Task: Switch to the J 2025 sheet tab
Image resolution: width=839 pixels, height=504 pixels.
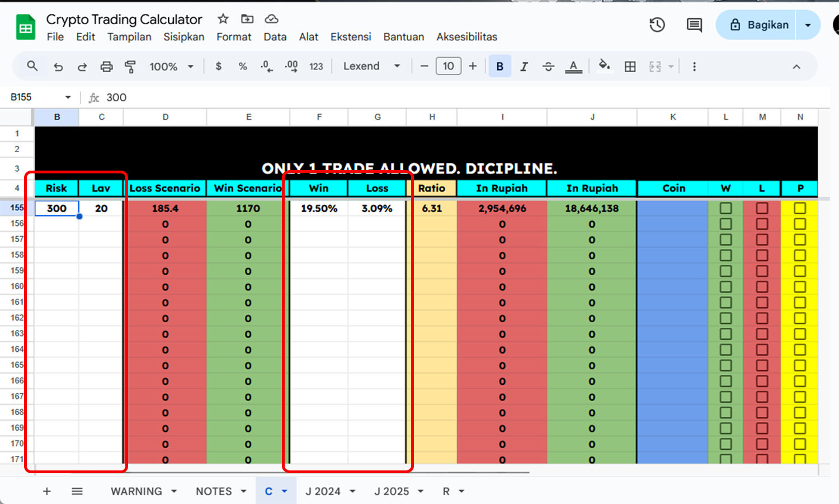Action: click(392, 491)
